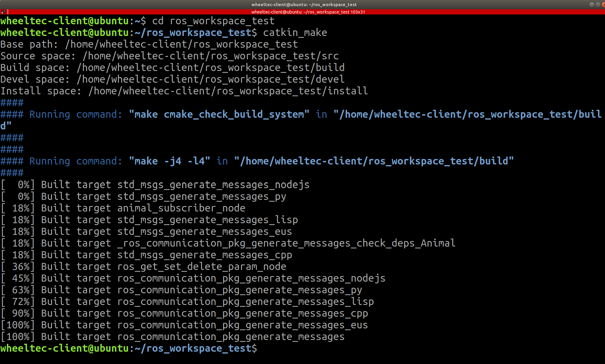Click 'std_msgs_generate_messages_nodejs' target line

[x=213, y=185]
